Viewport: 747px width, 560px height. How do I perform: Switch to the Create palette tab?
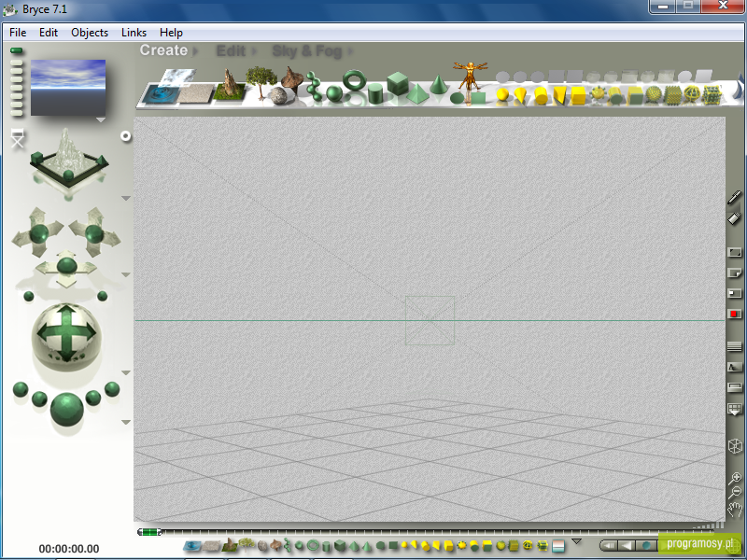point(164,50)
